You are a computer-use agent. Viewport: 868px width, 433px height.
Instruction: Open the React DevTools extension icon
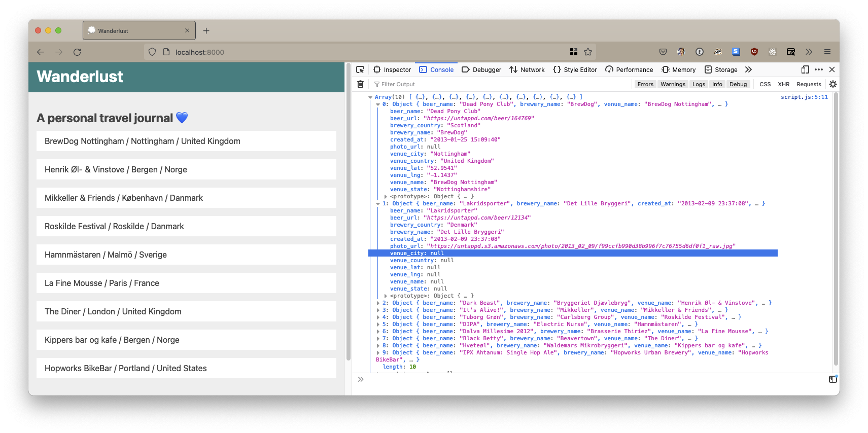[x=773, y=52]
